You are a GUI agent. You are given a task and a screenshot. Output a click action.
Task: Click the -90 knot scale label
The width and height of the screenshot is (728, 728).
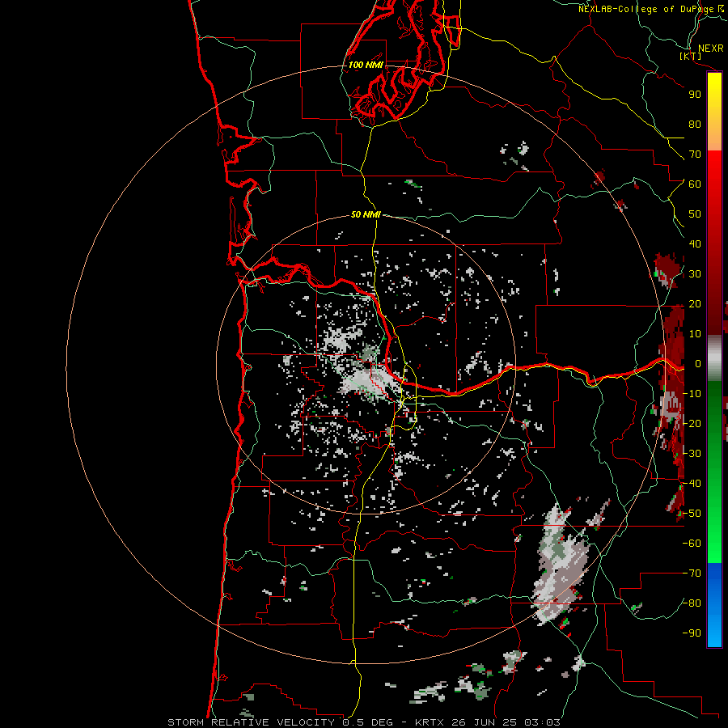pos(692,633)
